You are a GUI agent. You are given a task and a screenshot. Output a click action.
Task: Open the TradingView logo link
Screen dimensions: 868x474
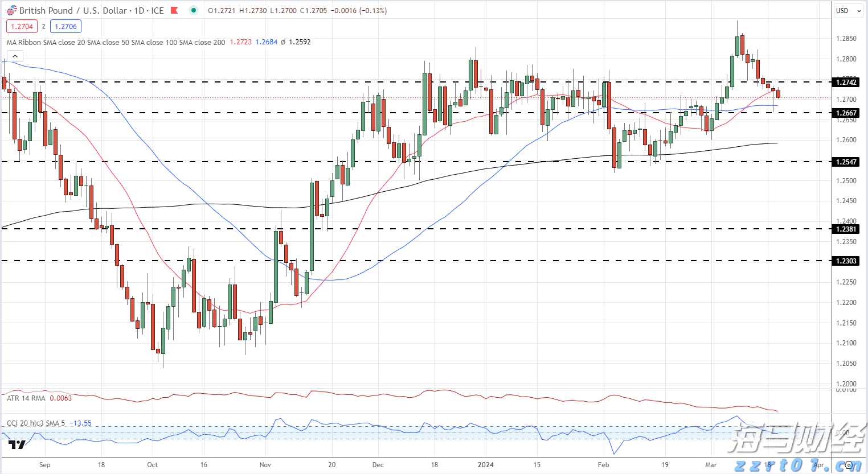(x=18, y=445)
